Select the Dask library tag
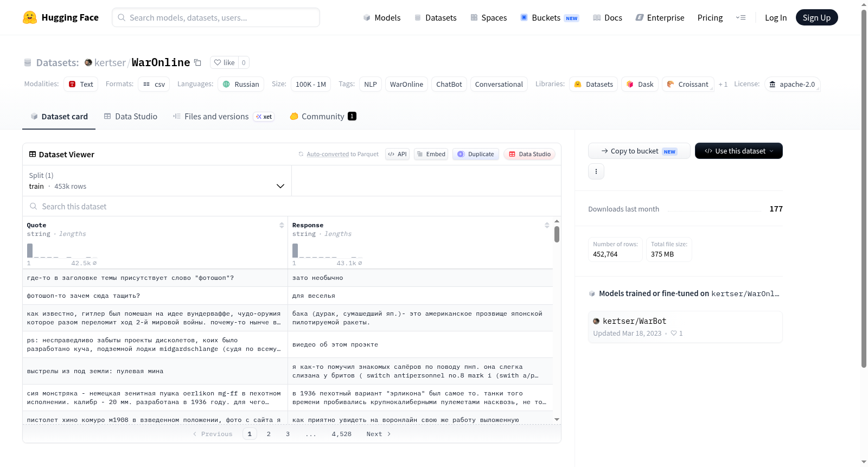 point(640,84)
